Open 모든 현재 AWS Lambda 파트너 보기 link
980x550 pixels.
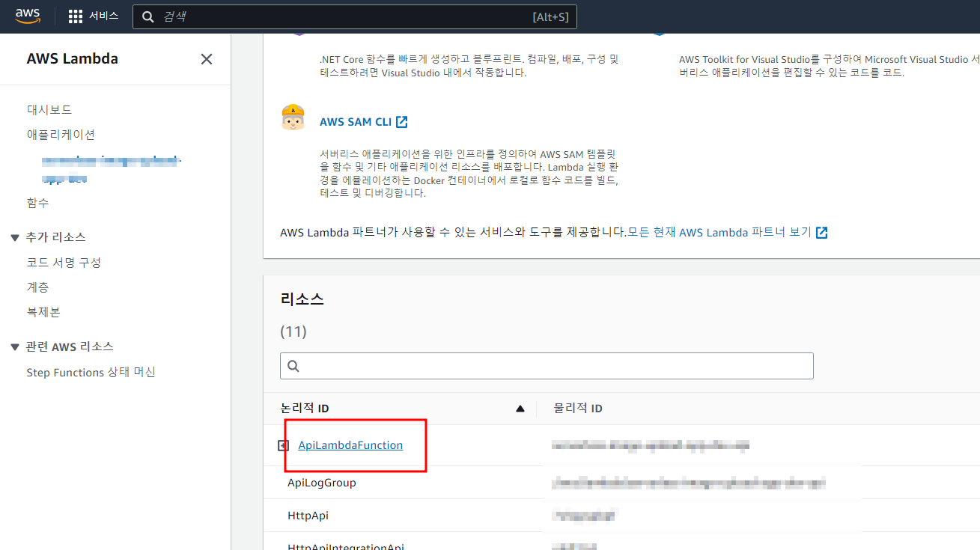pos(719,232)
